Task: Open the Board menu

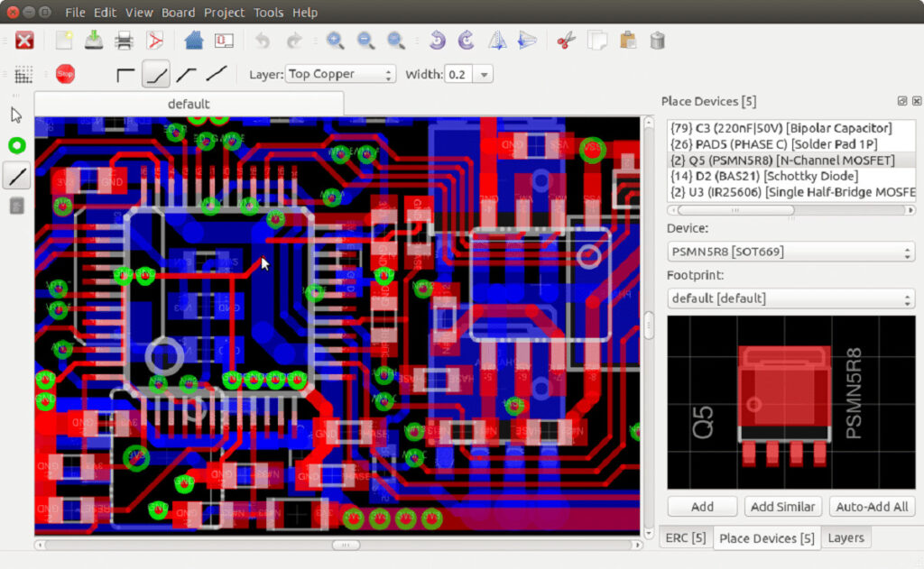Action: coord(179,13)
